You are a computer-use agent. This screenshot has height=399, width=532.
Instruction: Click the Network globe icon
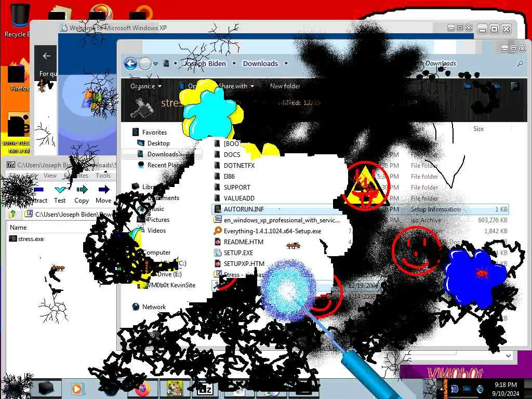point(136,307)
